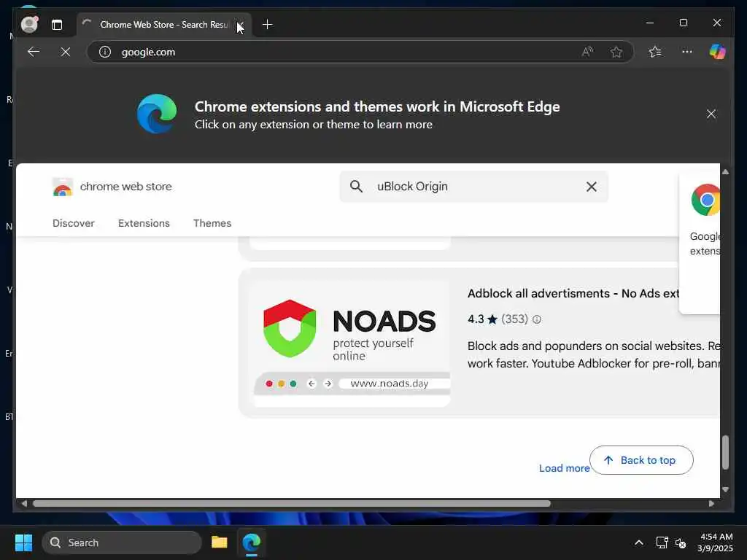The height and width of the screenshot is (560, 747).
Task: Open the tab actions menu icon
Action: tap(57, 25)
